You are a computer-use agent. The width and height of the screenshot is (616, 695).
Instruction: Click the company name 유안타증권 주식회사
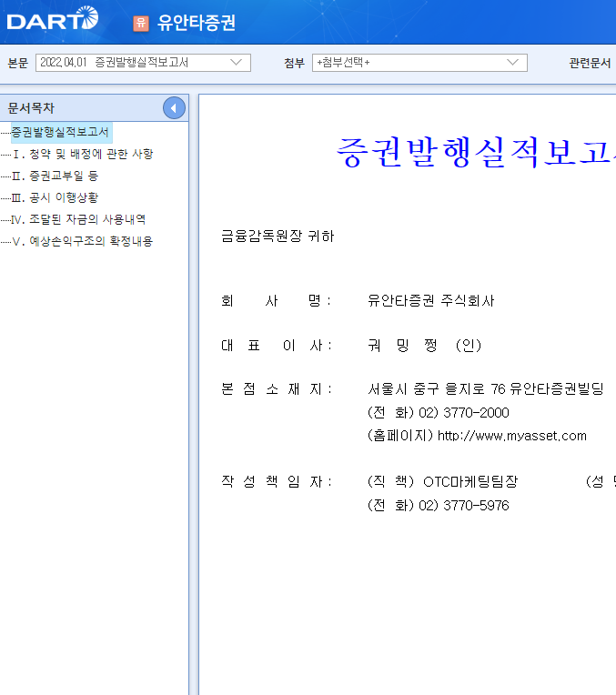tap(430, 300)
